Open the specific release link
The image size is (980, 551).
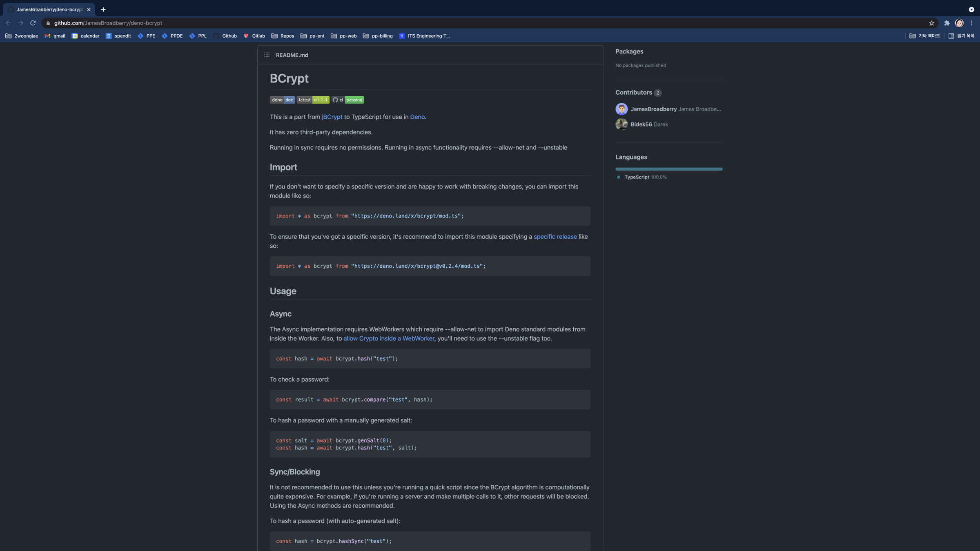pyautogui.click(x=555, y=237)
